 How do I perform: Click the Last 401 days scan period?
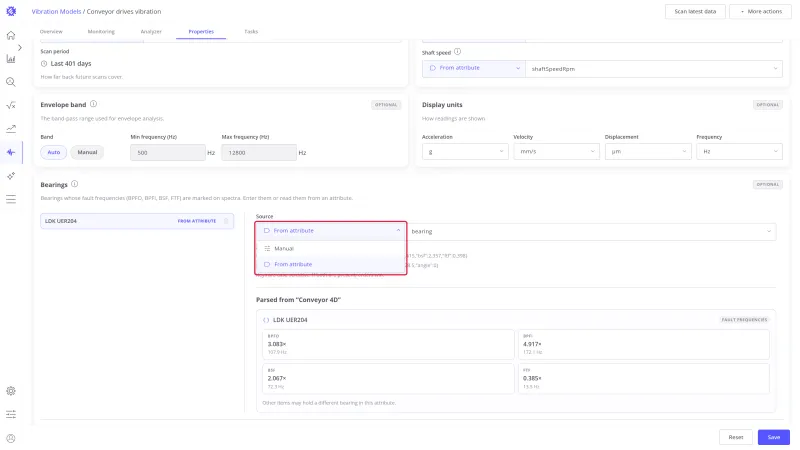[71, 64]
